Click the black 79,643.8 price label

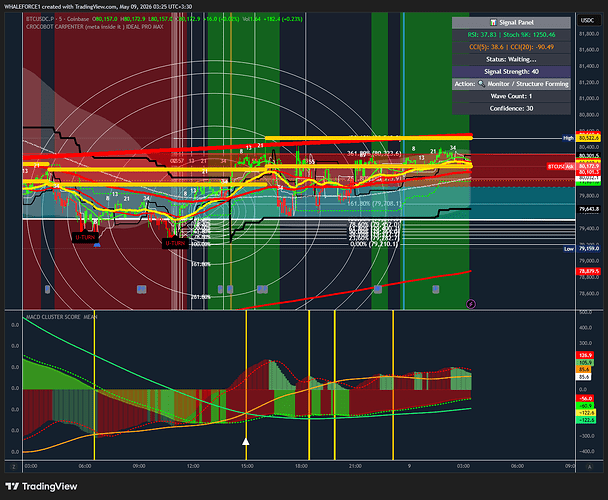589,209
